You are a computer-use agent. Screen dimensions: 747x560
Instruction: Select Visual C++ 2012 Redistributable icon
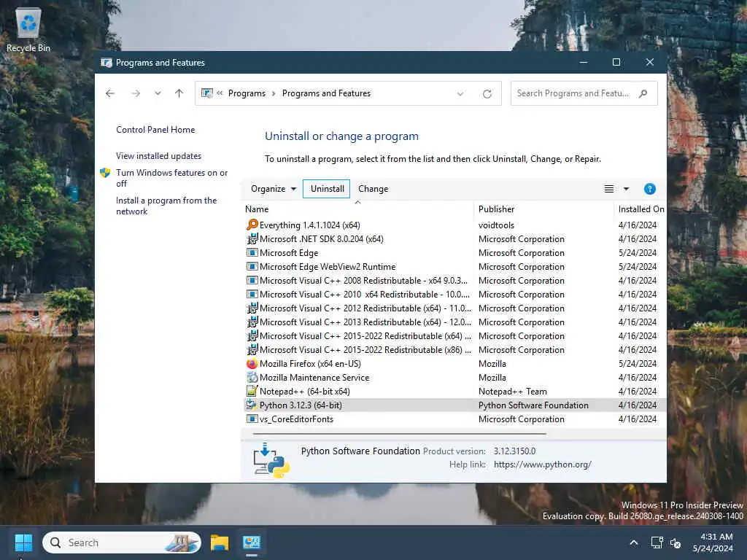[x=252, y=308]
